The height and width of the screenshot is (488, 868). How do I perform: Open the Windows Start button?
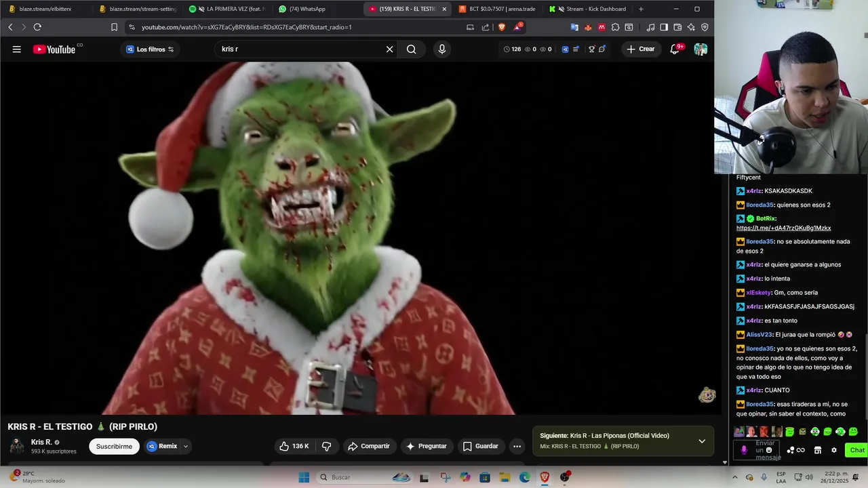304,477
